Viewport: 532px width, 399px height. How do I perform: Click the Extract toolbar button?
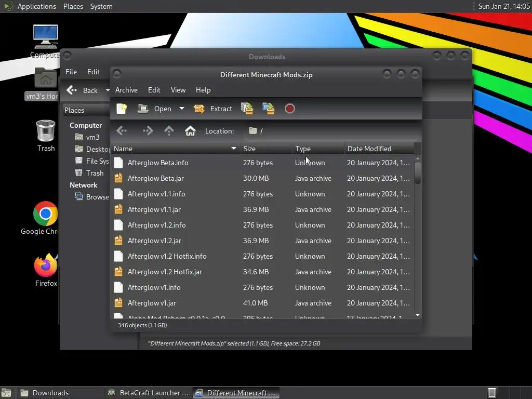tap(212, 109)
